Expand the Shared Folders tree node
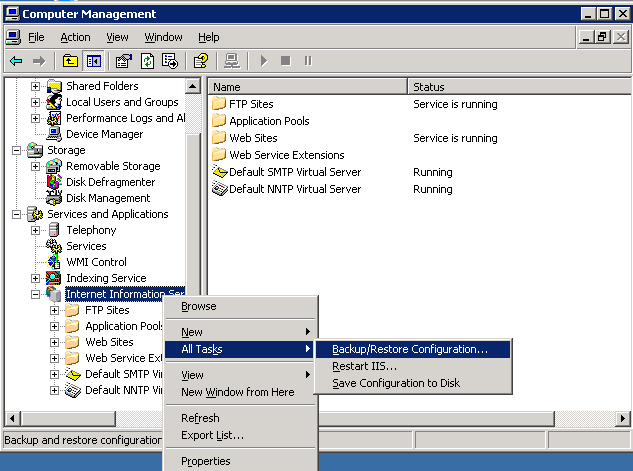The image size is (633, 471). pos(36,86)
